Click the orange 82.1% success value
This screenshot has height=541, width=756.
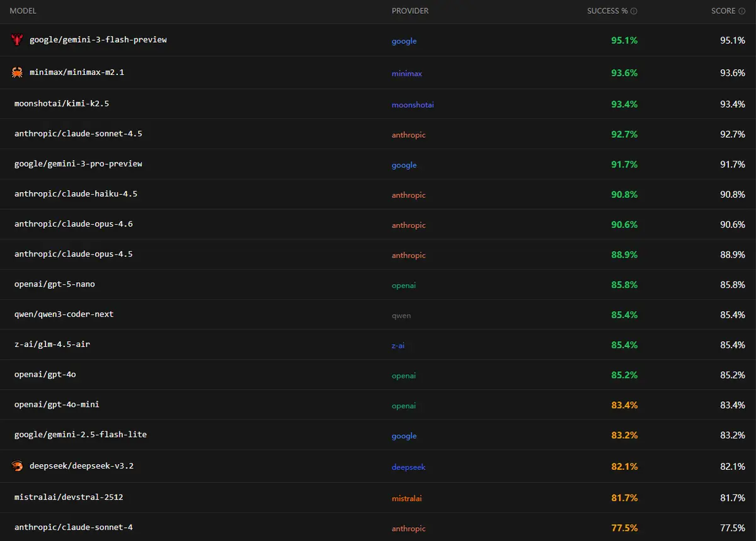tap(624, 467)
